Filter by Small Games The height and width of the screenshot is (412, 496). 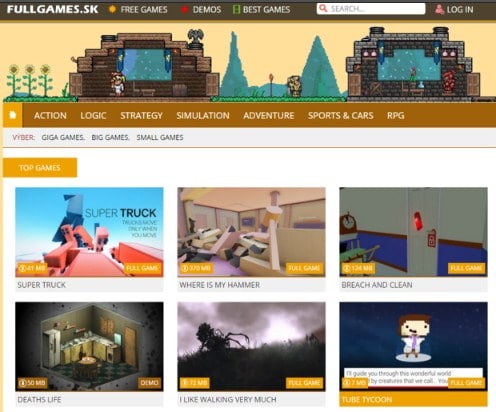160,137
